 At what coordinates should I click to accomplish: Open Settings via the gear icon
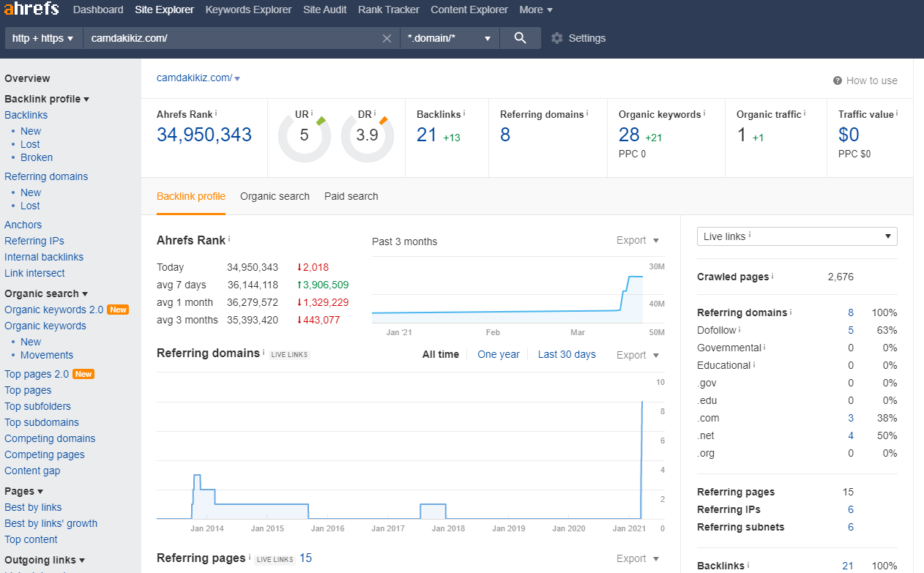coord(557,38)
